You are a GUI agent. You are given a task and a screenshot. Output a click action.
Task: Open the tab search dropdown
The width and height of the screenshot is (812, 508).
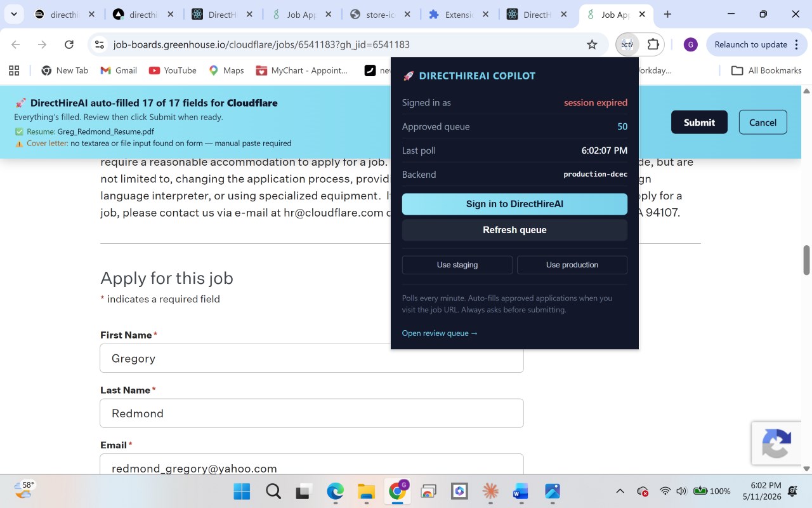point(13,14)
